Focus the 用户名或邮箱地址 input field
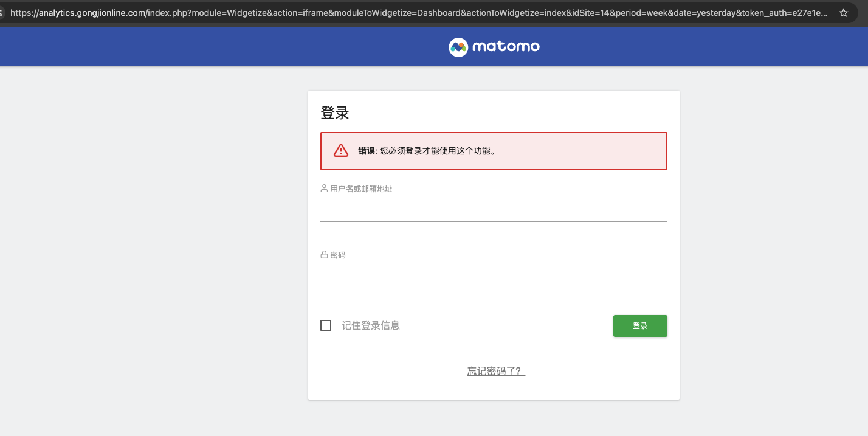 tap(494, 210)
